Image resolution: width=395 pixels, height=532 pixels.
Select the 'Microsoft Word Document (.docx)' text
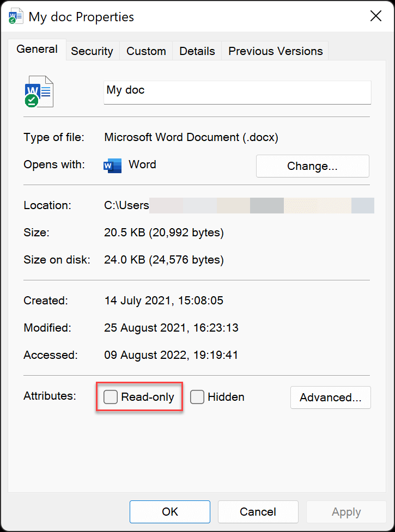[191, 137]
